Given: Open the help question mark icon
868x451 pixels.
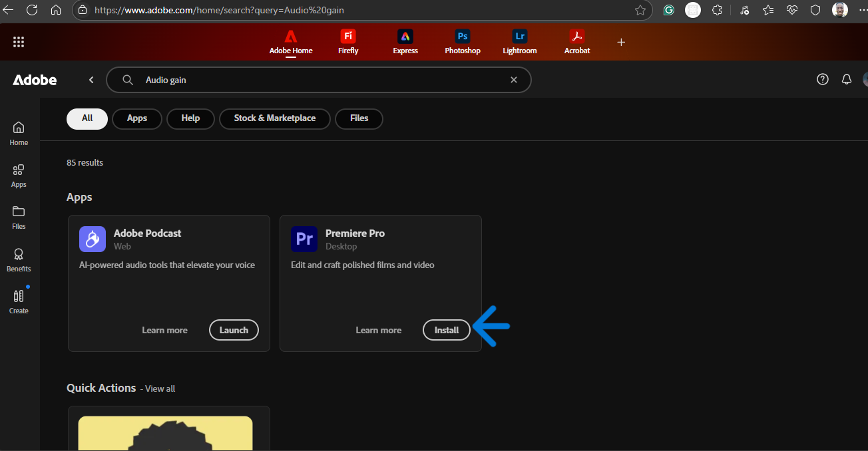Looking at the screenshot, I should tap(823, 79).
